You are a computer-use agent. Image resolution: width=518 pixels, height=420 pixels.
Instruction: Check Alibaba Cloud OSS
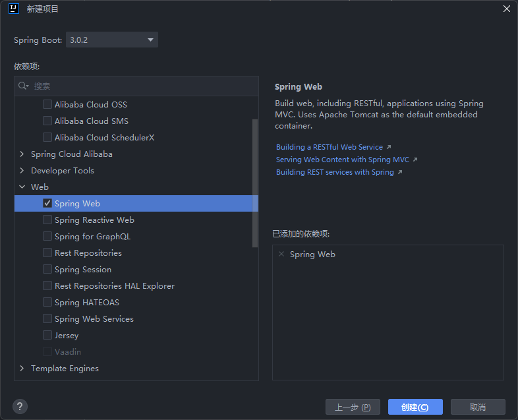(x=47, y=104)
